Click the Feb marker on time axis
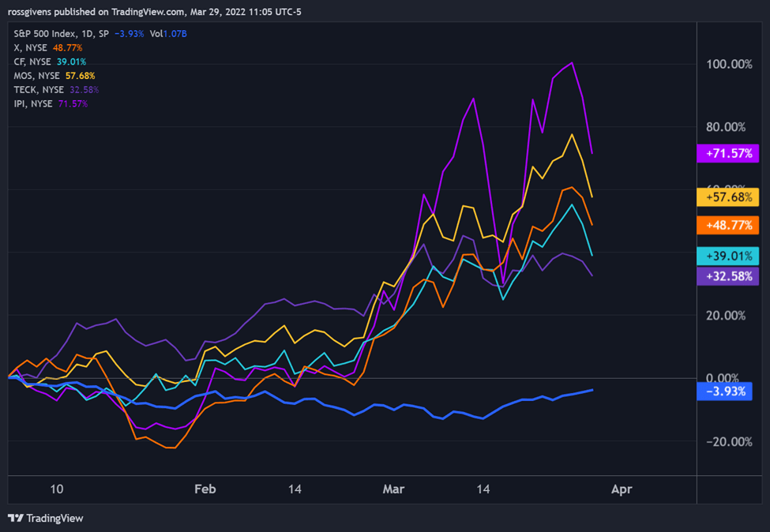Image resolution: width=770 pixels, height=532 pixels. click(x=205, y=489)
